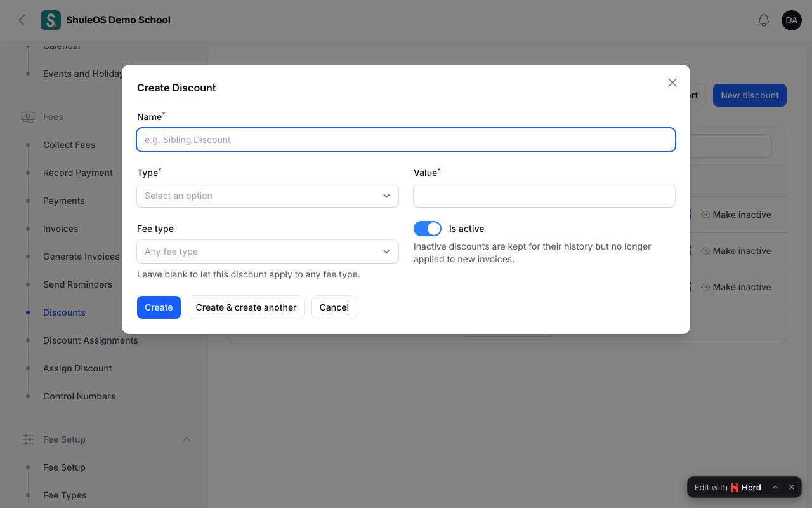The width and height of the screenshot is (812, 508).
Task: Open Fee Types in sidebar
Action: point(65,495)
